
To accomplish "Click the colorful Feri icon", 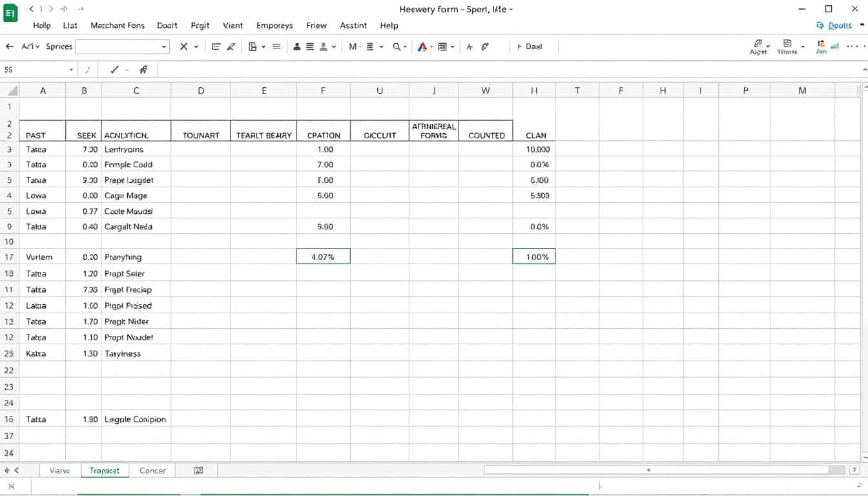I will [821, 46].
